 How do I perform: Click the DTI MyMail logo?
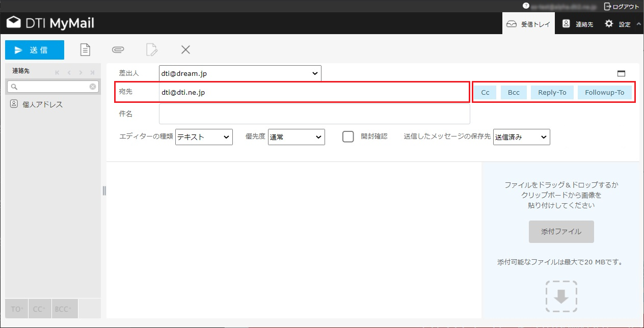pos(50,23)
